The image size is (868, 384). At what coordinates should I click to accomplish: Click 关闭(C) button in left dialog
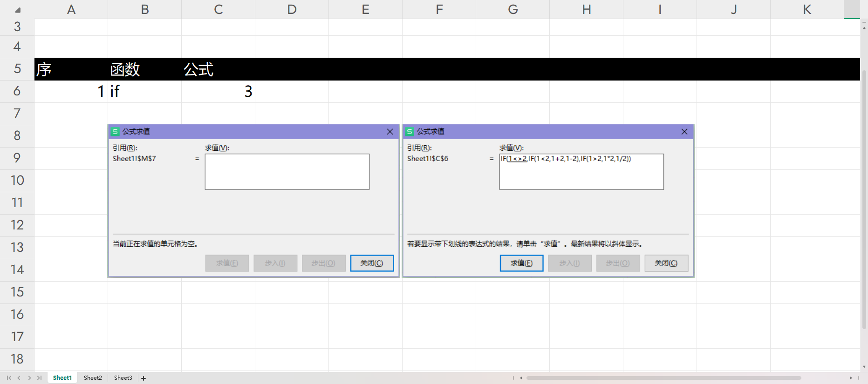coord(372,263)
